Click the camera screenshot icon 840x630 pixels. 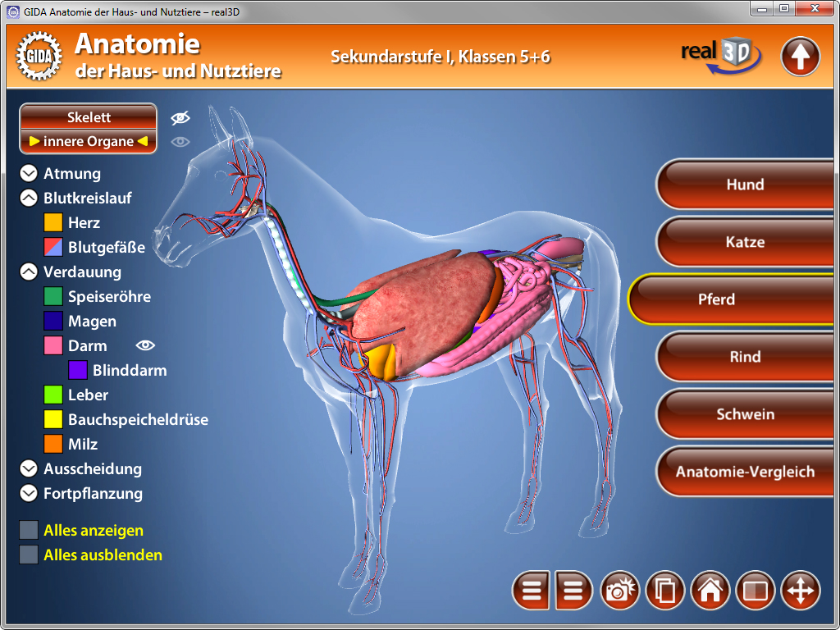point(620,590)
